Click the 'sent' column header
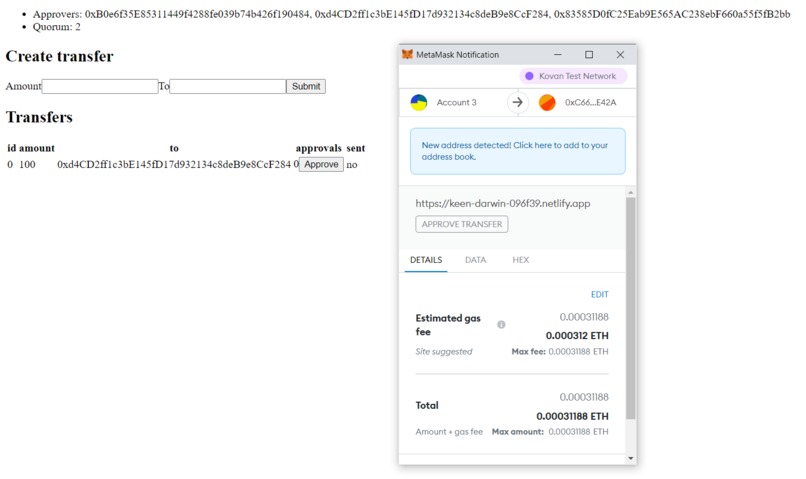Image resolution: width=806 pixels, height=479 pixels. (x=356, y=148)
